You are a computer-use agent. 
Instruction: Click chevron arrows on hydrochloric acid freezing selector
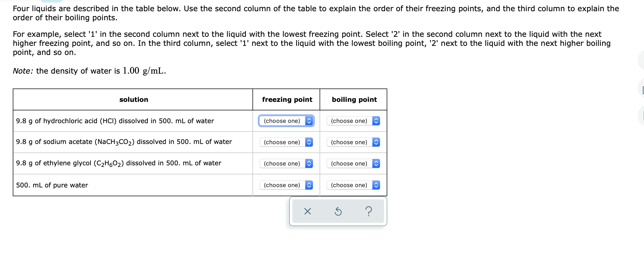click(309, 121)
